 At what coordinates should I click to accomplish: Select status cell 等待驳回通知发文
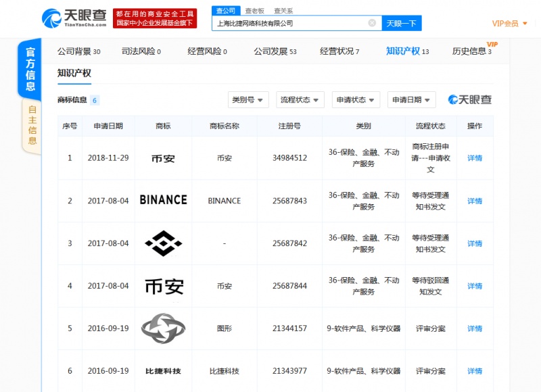point(431,286)
